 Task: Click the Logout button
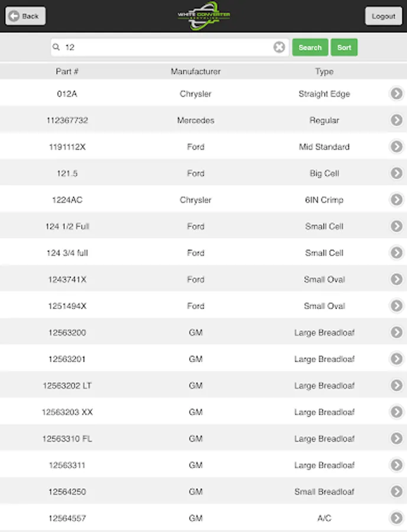click(x=383, y=16)
